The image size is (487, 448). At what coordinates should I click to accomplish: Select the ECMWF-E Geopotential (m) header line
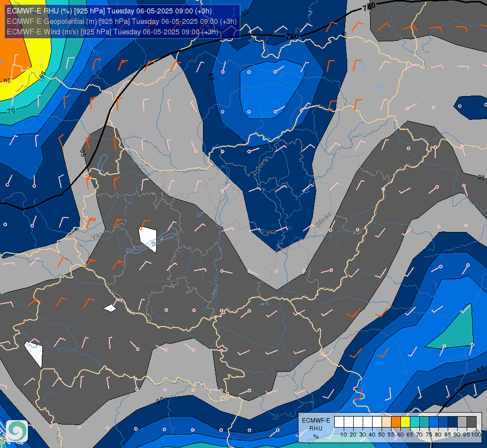click(x=122, y=21)
